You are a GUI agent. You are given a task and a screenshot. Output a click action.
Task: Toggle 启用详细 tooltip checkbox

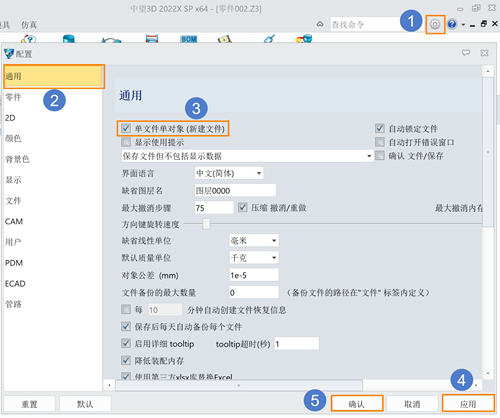click(x=126, y=343)
